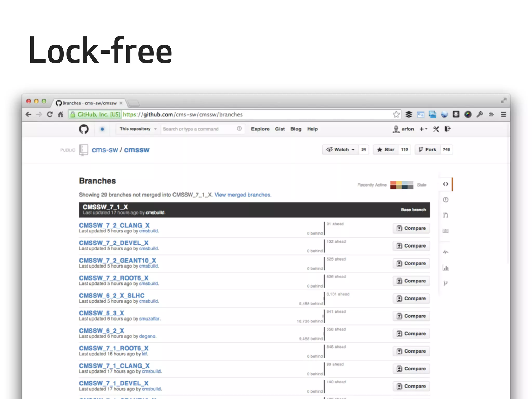
Task: Expand the This repository search scope
Action: (x=138, y=129)
